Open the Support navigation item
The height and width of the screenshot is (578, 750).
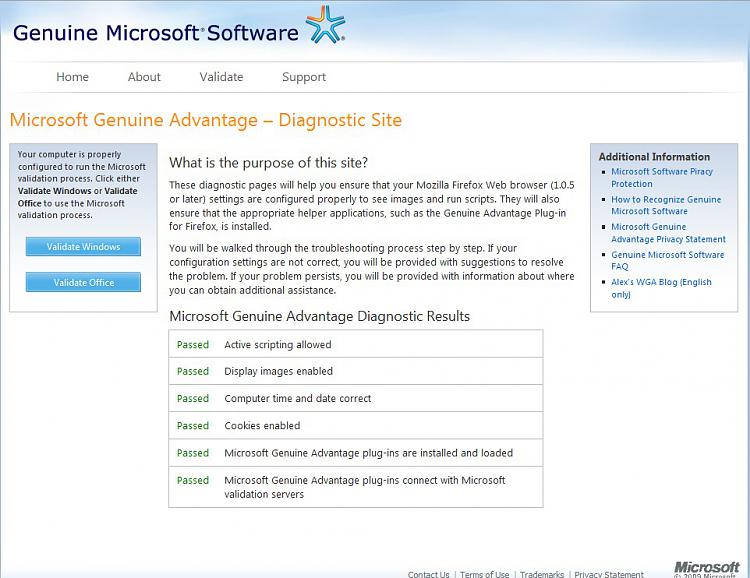[304, 78]
